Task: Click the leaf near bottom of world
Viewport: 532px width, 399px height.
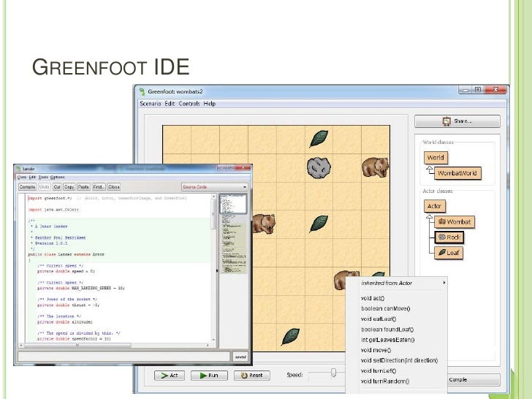Action: point(290,337)
